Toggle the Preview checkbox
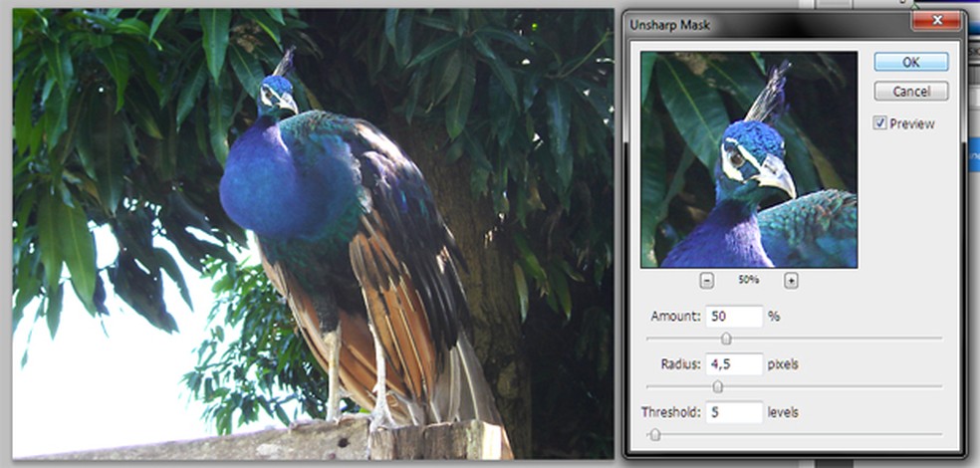The image size is (980, 468). click(880, 123)
